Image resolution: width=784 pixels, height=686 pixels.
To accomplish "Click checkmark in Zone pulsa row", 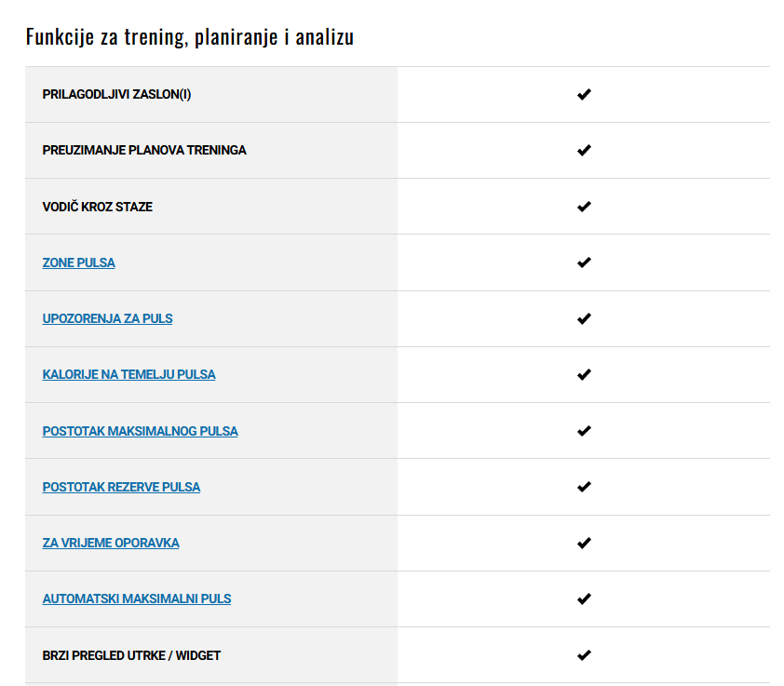I will [584, 262].
